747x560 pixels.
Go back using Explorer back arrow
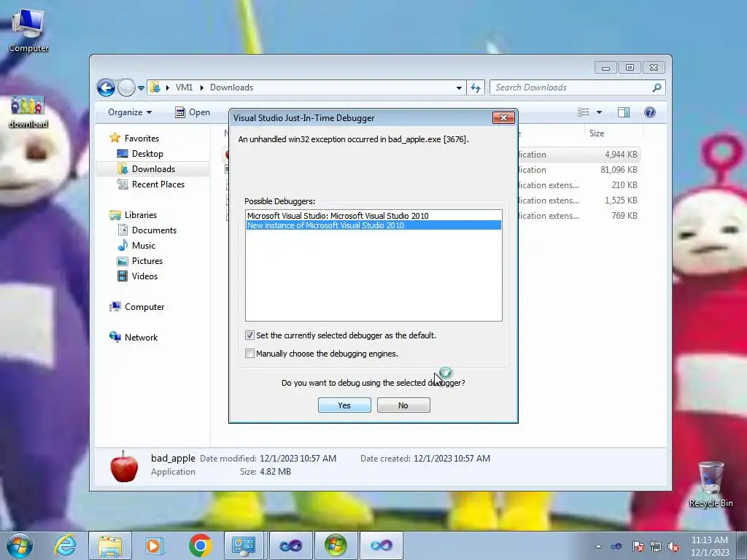pos(106,87)
